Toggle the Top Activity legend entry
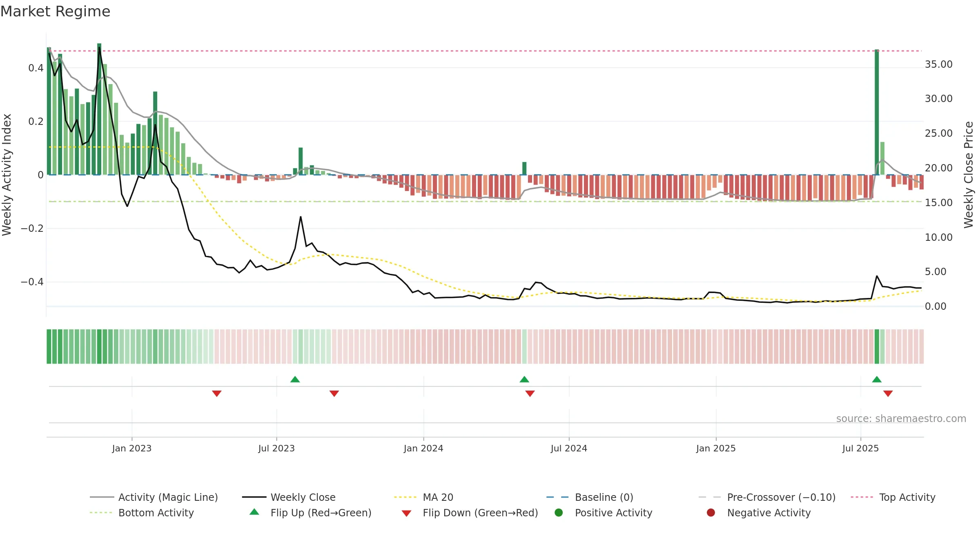Viewport: 980px width, 551px height. click(893, 497)
